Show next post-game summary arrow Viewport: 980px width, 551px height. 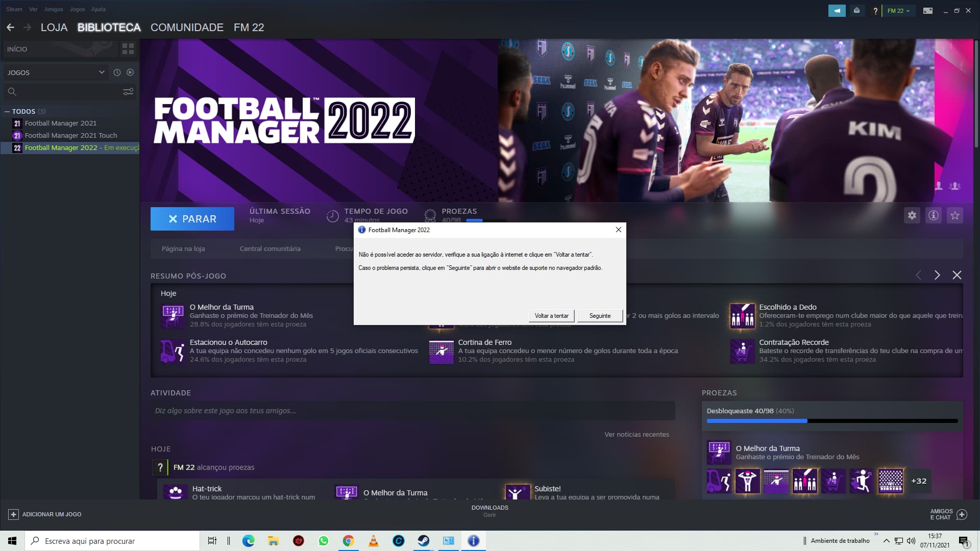[x=937, y=275]
